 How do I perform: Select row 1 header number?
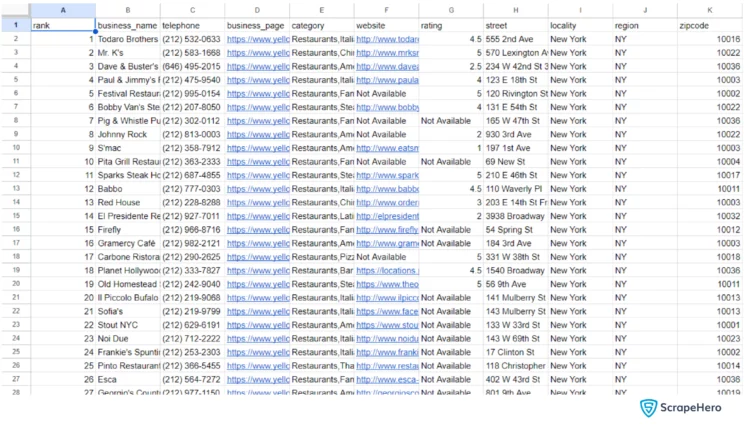16,25
